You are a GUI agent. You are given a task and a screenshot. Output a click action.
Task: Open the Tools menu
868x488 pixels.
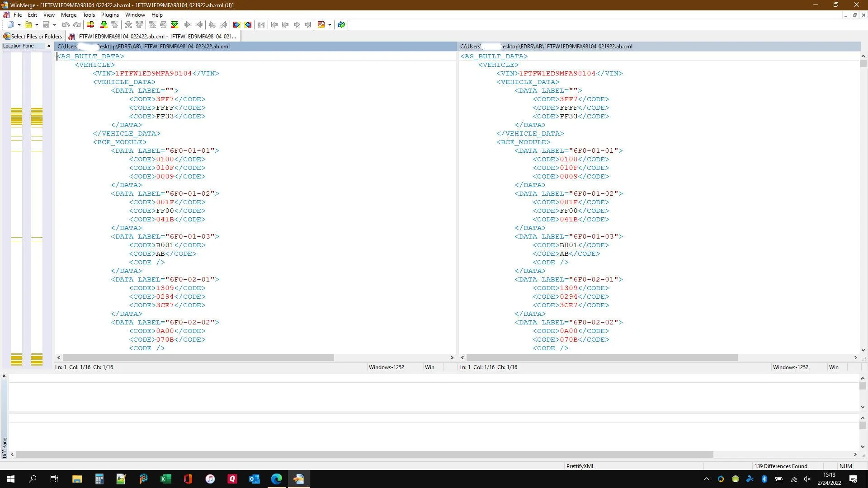pos(89,15)
